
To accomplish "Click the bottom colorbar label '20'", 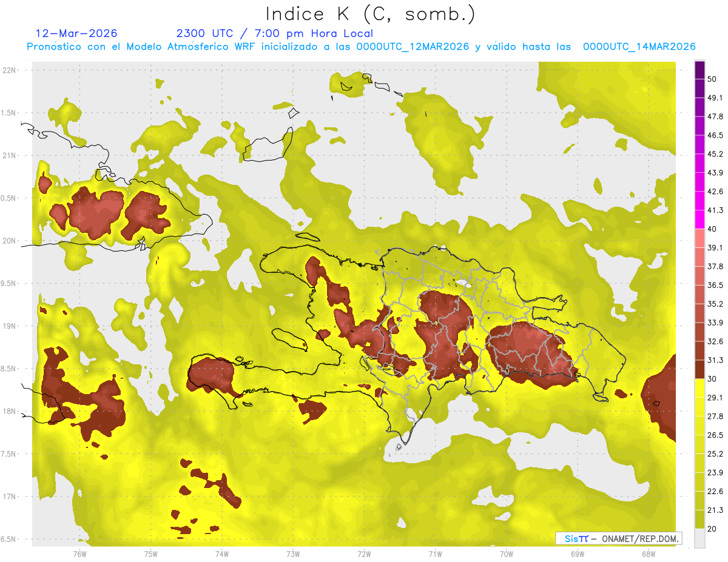I will (x=713, y=529).
